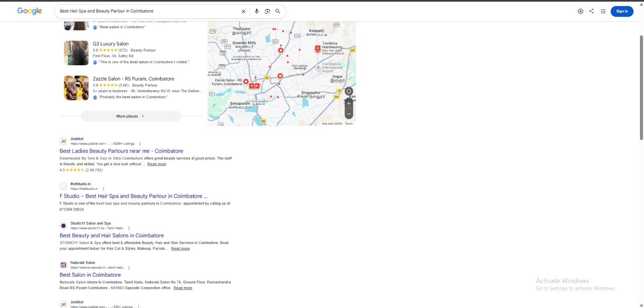Open Best Beauty and Hair Salons in Coimbatore
Viewport: 644px width, 308px height.
[112, 236]
